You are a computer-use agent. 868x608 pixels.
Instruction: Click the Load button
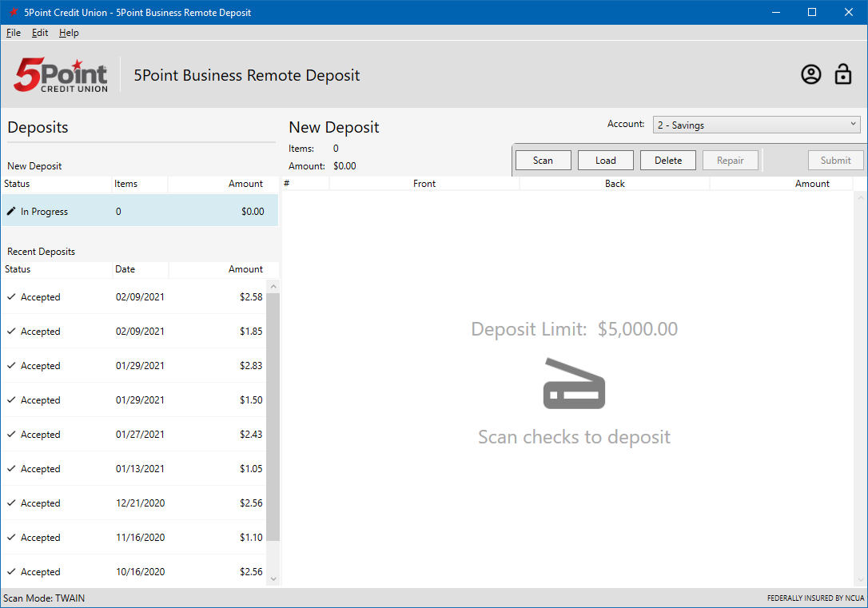point(606,161)
